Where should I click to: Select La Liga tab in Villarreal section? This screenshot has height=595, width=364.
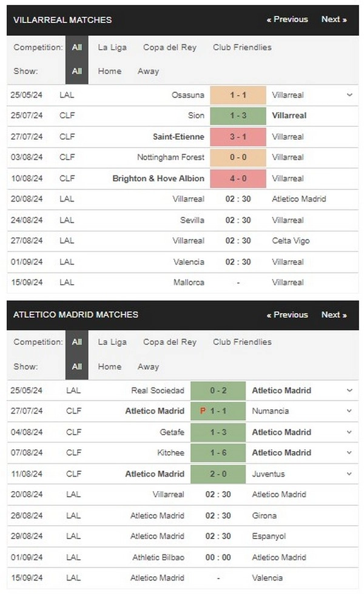112,47
